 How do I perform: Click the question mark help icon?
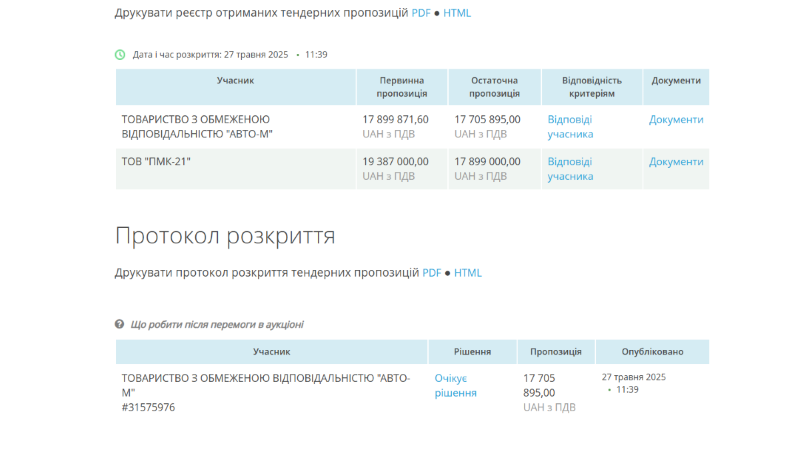[120, 325]
